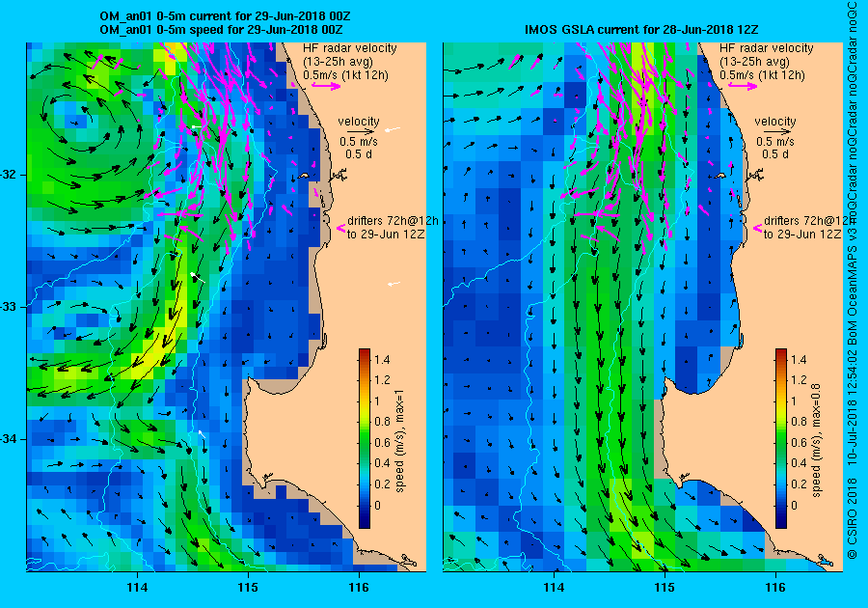Image resolution: width=868 pixels, height=608 pixels.
Task: Click 'speed (m/s), max=0.8' color bar label
Action: (x=816, y=440)
